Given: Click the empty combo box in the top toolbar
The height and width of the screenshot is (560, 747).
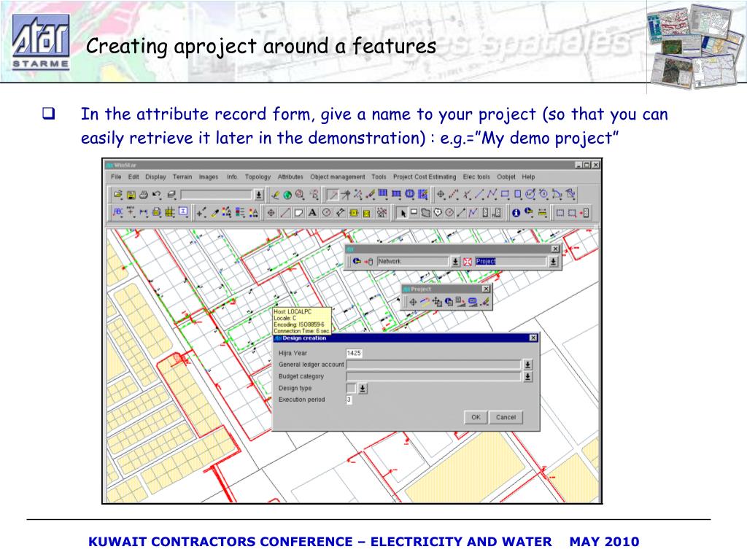Looking at the screenshot, I should [216, 195].
